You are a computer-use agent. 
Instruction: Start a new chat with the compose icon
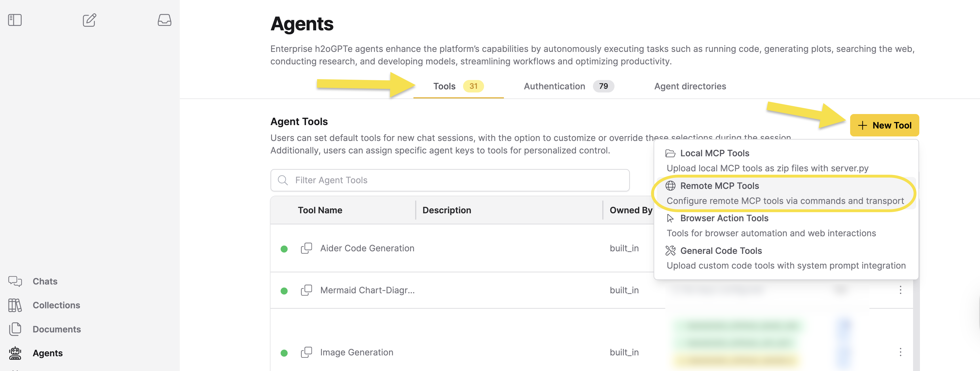click(89, 20)
